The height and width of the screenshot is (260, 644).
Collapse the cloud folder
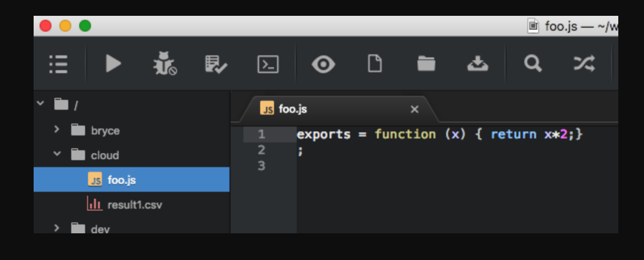[x=56, y=154]
